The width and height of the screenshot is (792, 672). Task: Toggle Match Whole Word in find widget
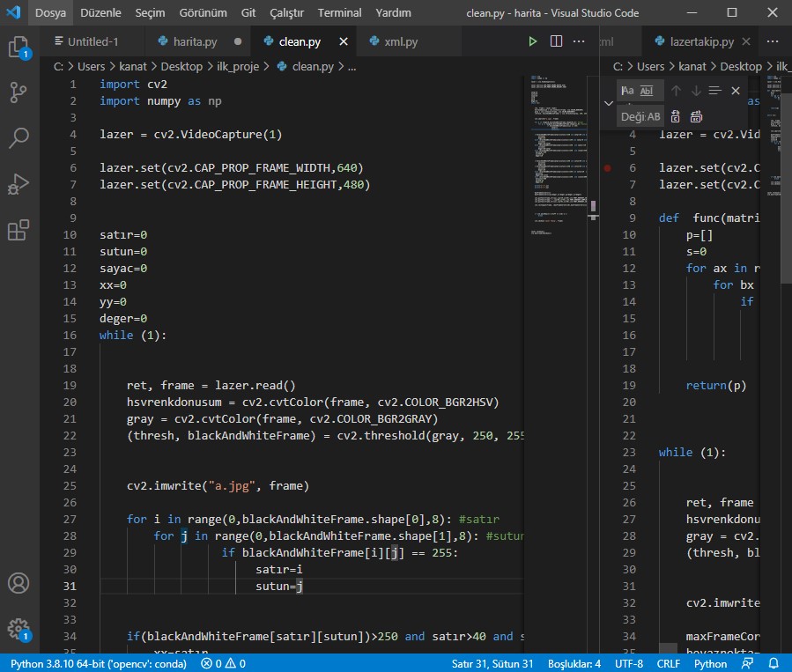[647, 91]
